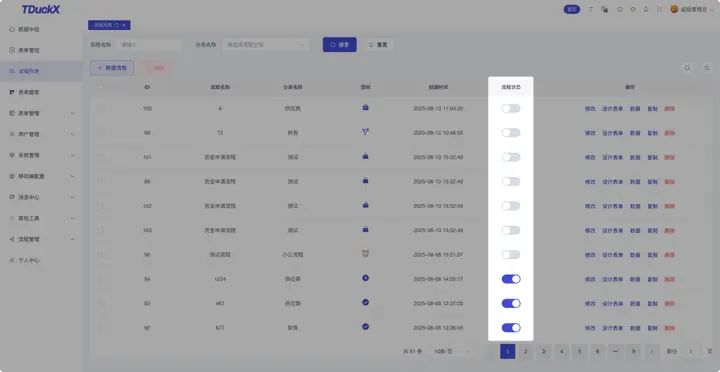Turn off the status switch for row 94
Image resolution: width=720 pixels, height=372 pixels.
point(511,279)
